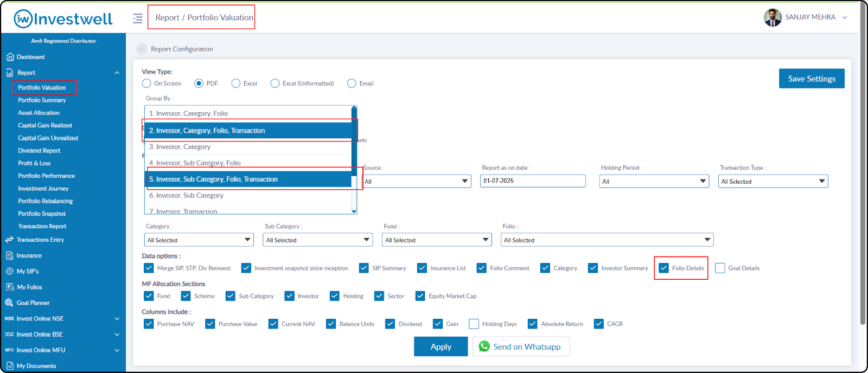Image resolution: width=868 pixels, height=373 pixels.
Task: Expand the Invest Online MFU chevron
Action: [117, 350]
